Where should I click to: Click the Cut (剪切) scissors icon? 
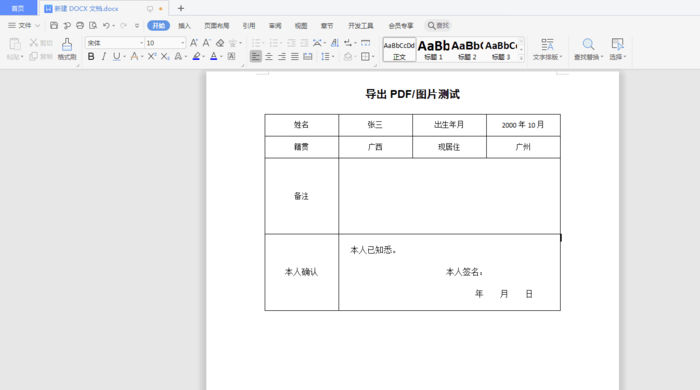(x=33, y=42)
